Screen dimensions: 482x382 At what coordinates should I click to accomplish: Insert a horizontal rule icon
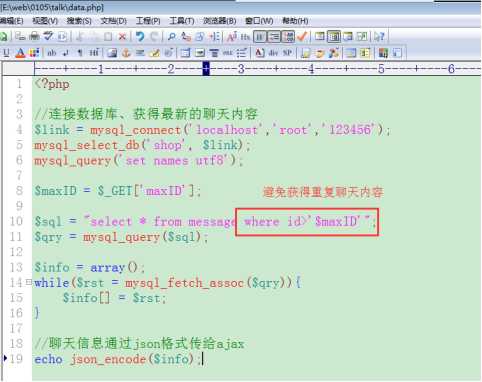[140, 53]
